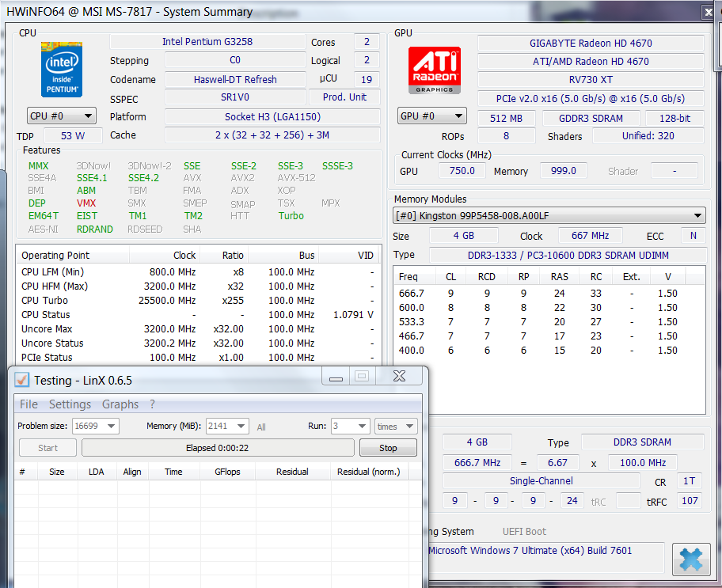
Task: Click the blue X close icon button
Action: pyautogui.click(x=690, y=559)
